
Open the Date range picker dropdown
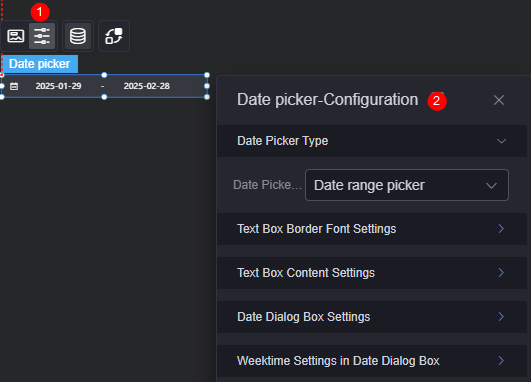click(407, 185)
